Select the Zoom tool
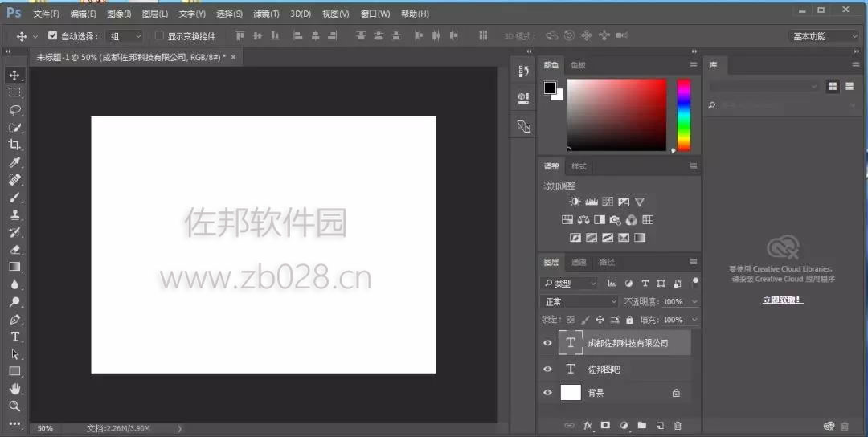 coord(15,406)
